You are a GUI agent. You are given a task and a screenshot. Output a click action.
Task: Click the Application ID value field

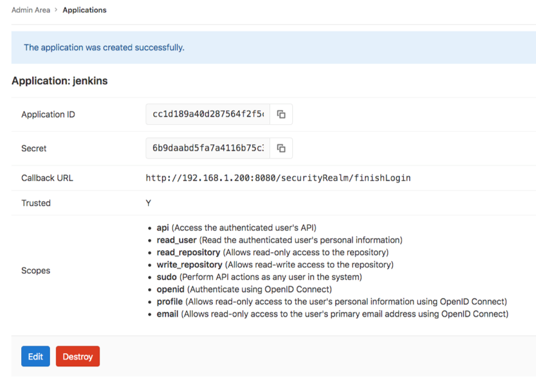[x=208, y=114]
